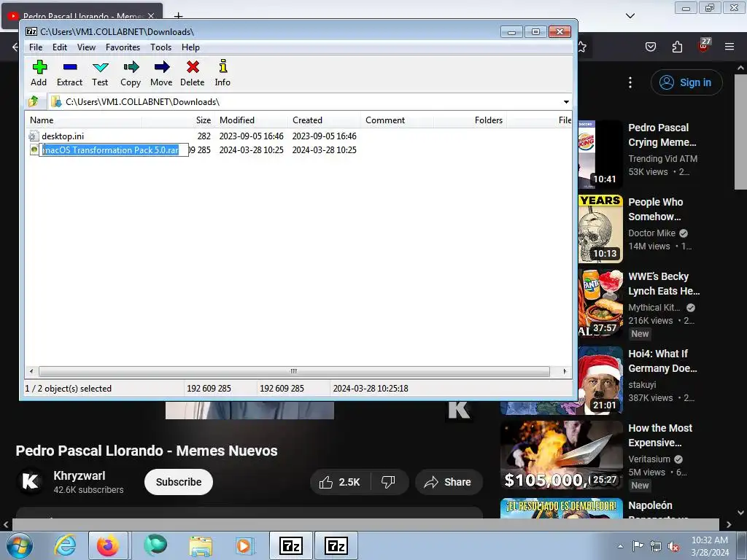Click the dislike thumbs-down button
The height and width of the screenshot is (560, 747).
click(x=389, y=482)
